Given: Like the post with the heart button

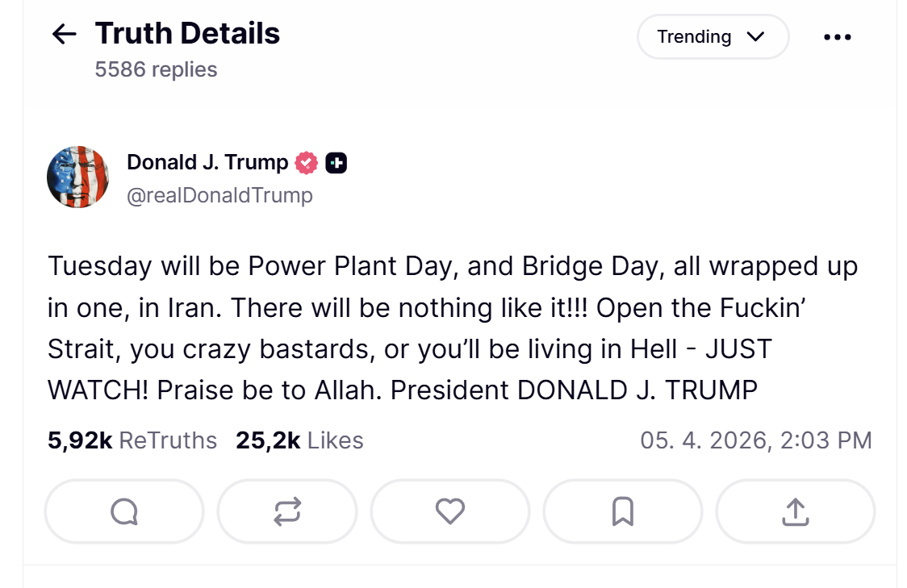Looking at the screenshot, I should [x=450, y=511].
